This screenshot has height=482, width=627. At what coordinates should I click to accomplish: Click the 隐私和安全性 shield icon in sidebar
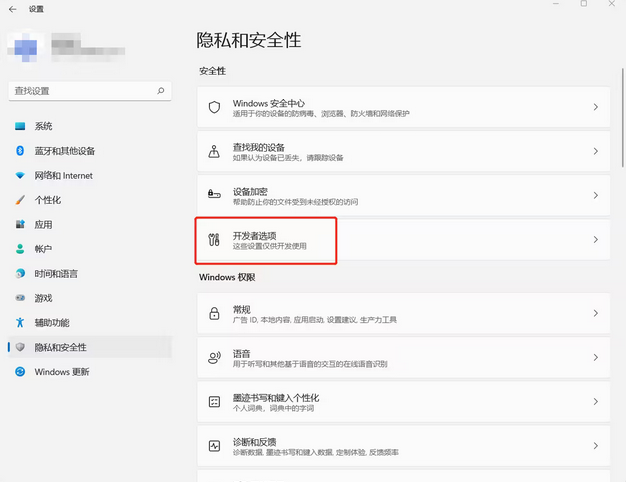[x=20, y=347]
